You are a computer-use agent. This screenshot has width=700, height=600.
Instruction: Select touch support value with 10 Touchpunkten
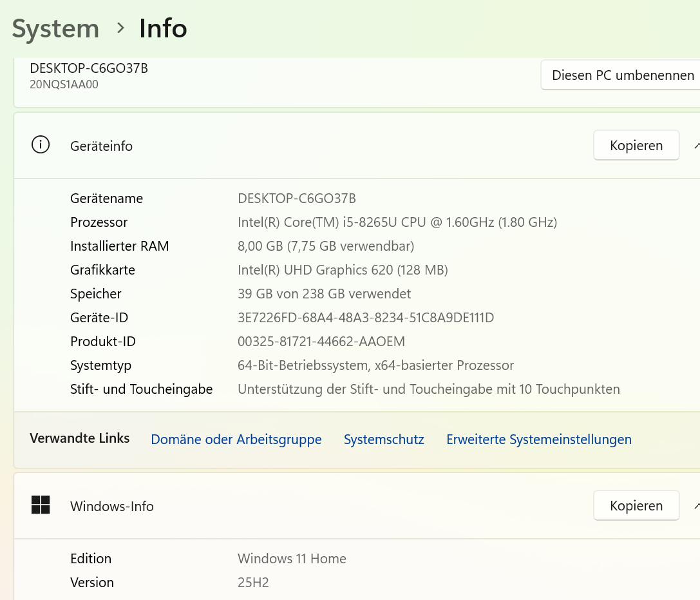point(429,389)
